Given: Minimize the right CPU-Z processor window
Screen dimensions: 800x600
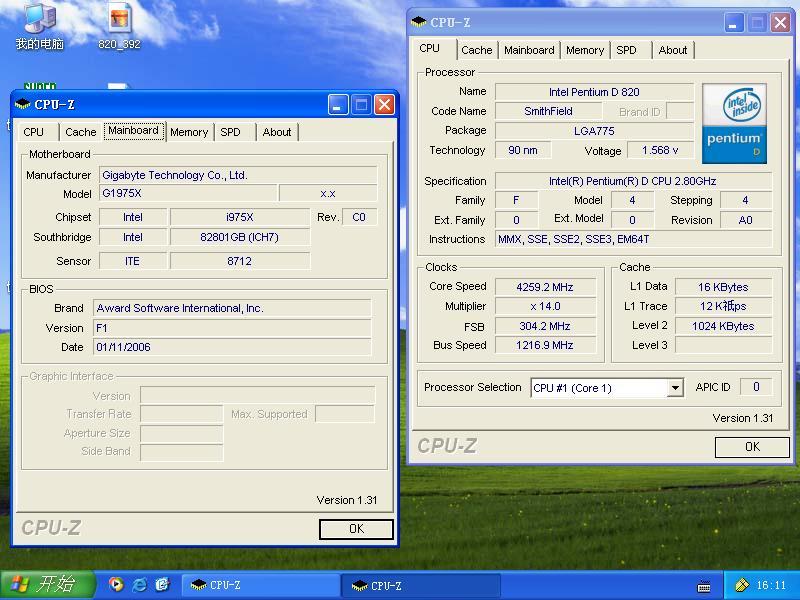Looking at the screenshot, I should (x=734, y=22).
